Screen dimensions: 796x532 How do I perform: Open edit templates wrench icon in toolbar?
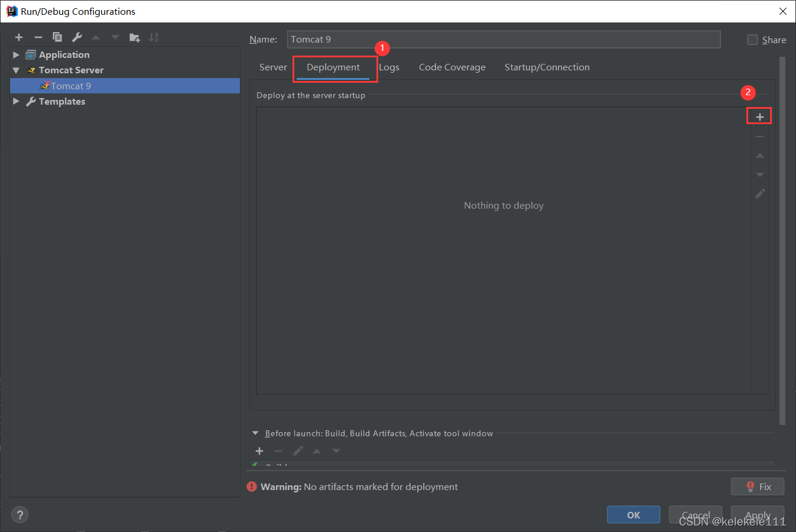77,37
